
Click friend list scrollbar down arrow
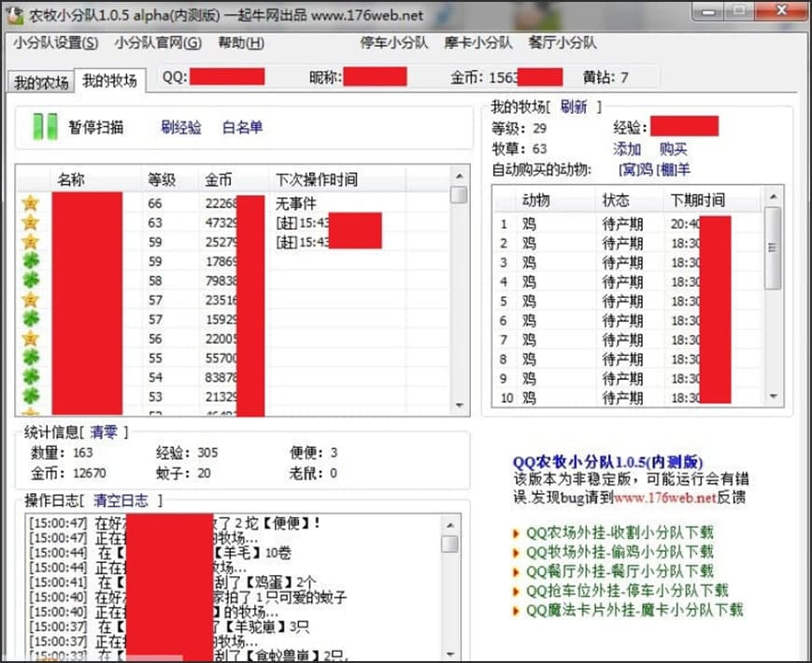[460, 405]
